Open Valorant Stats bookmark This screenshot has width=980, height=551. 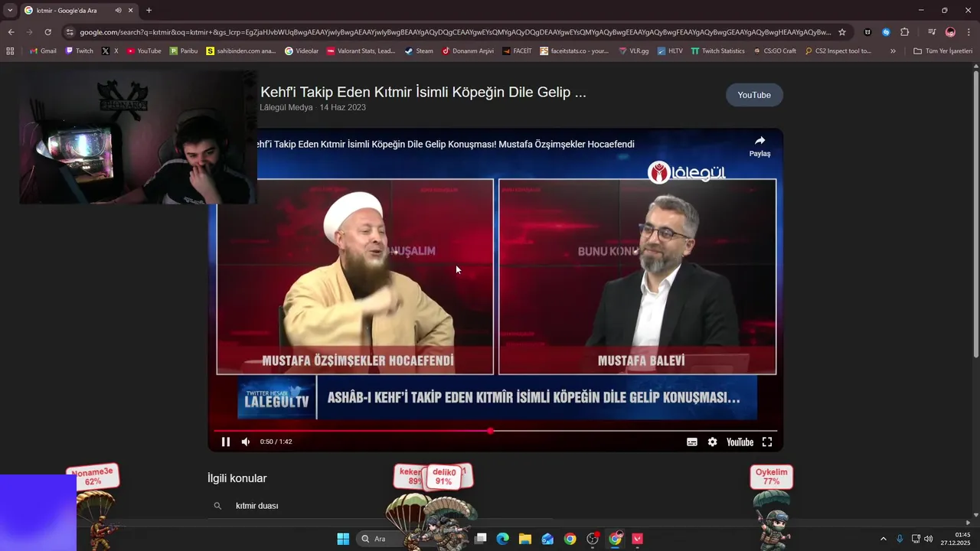(361, 51)
